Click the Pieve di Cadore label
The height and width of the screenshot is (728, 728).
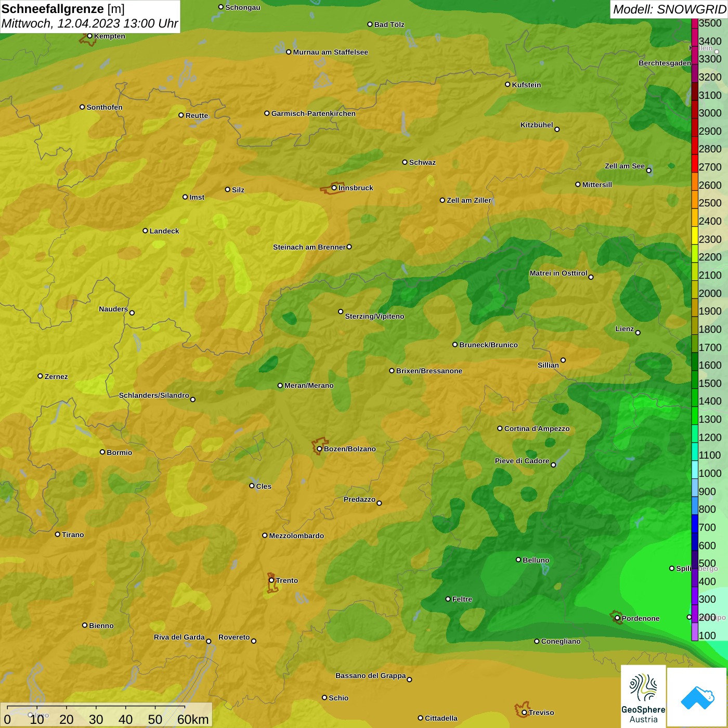pyautogui.click(x=522, y=461)
